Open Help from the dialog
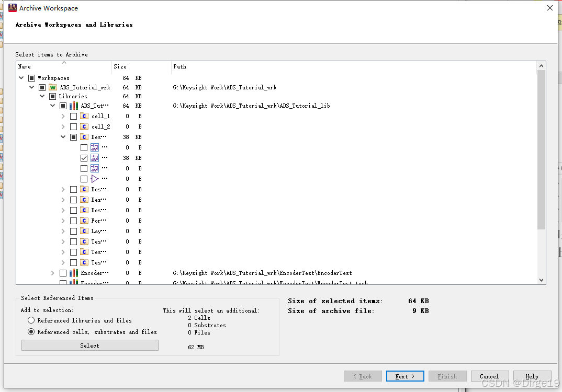This screenshot has width=562, height=392. [532, 376]
